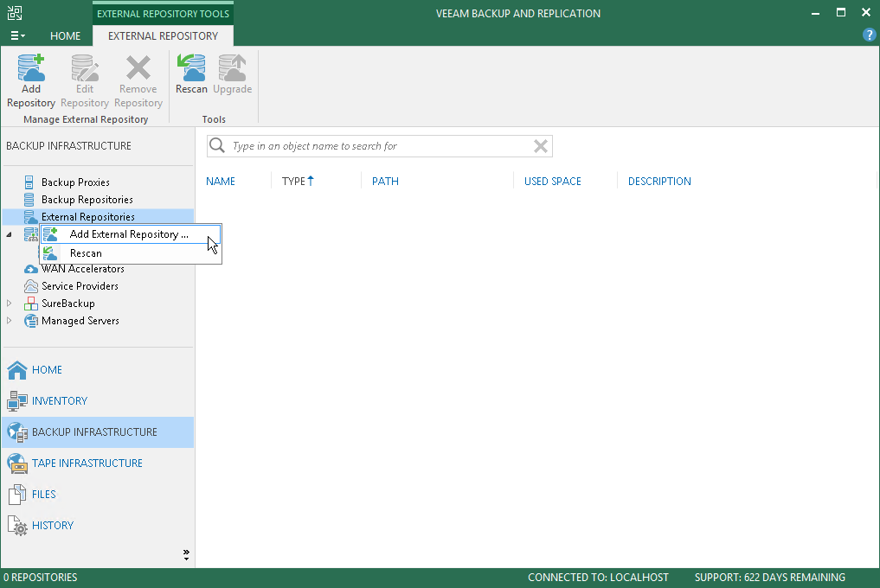Screen dimensions: 880x588
Task: Select SureBackup in the tree
Action: tap(67, 304)
